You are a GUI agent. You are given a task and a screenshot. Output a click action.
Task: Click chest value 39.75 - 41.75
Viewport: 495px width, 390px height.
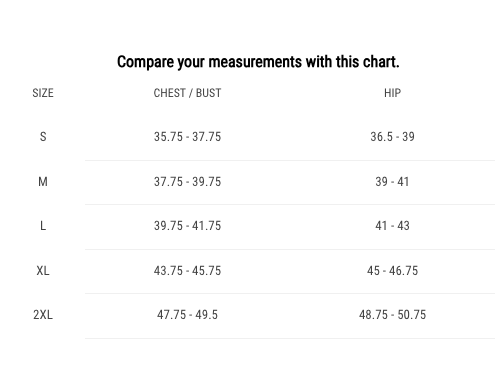point(187,226)
